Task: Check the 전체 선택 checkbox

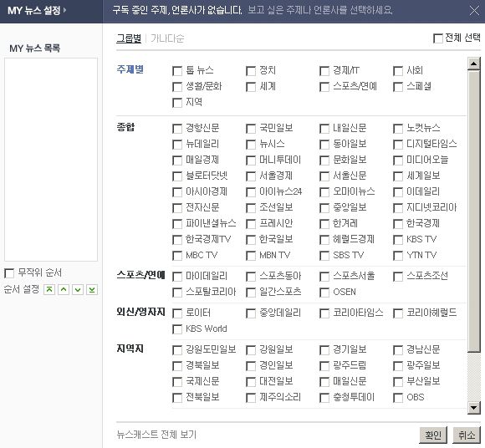Action: tap(438, 38)
